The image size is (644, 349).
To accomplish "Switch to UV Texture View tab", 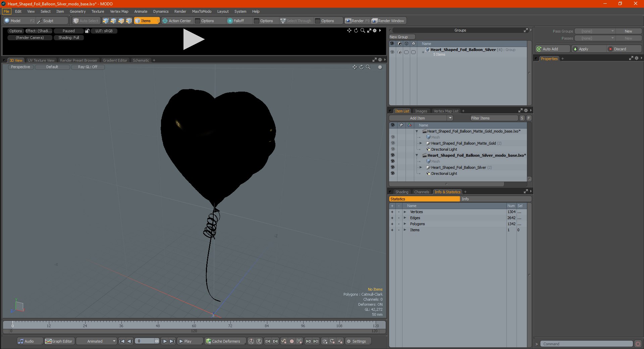I will pyautogui.click(x=41, y=60).
